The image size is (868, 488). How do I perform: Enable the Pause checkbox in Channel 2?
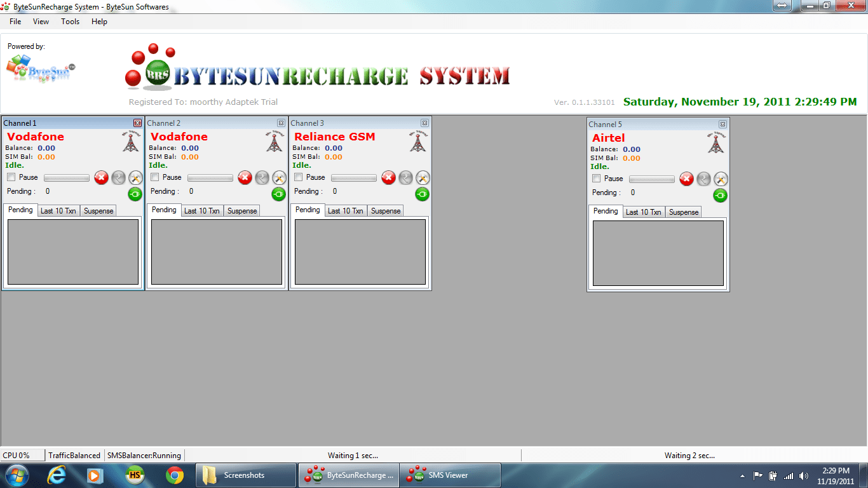click(154, 177)
